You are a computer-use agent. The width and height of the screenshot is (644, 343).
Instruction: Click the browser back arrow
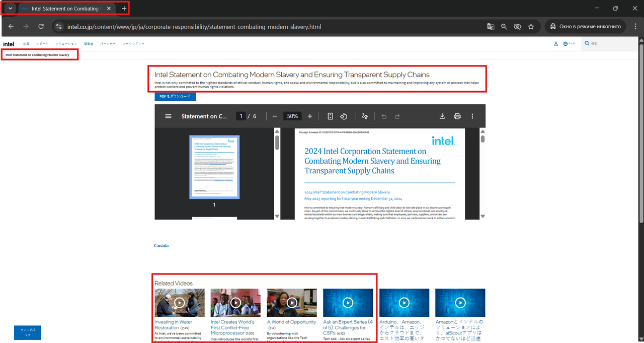pyautogui.click(x=11, y=27)
